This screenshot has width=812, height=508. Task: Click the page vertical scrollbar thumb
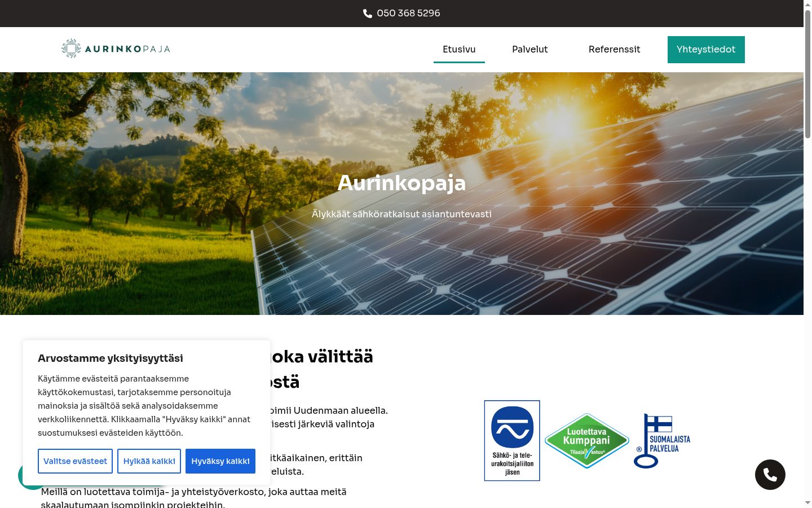807,73
